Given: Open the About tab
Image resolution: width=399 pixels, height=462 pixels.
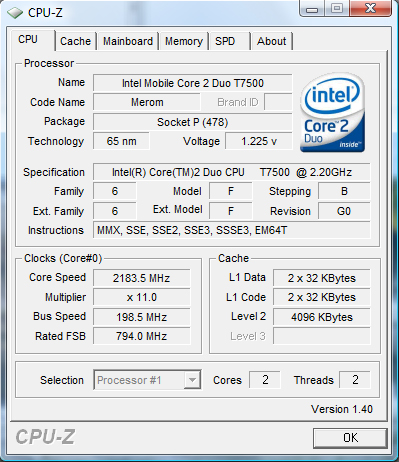Looking at the screenshot, I should (272, 41).
